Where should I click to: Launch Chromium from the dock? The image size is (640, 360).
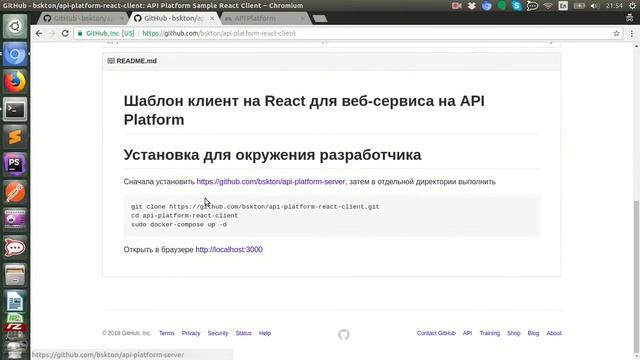[x=15, y=54]
